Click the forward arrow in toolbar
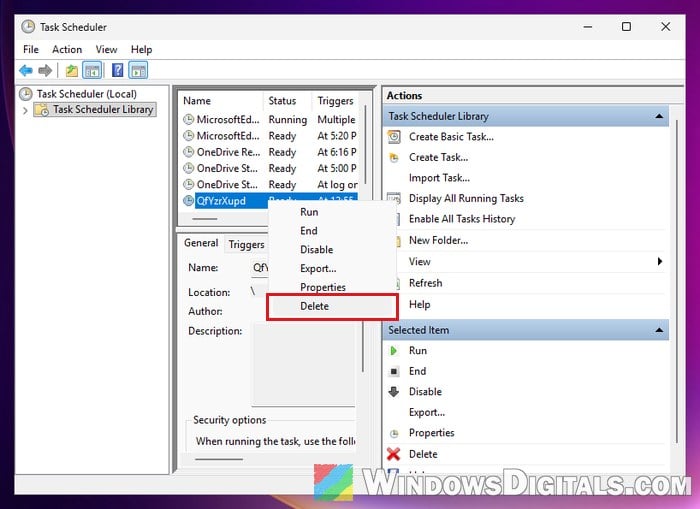 point(45,71)
